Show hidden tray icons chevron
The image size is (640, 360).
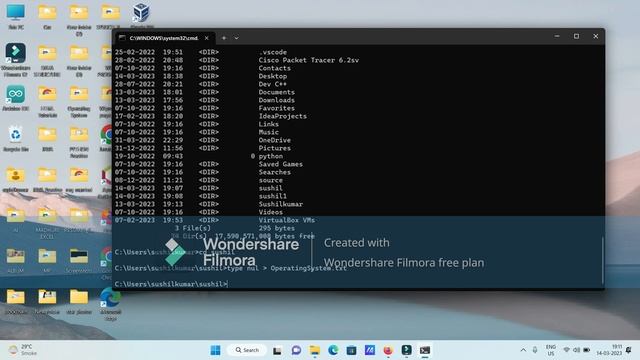point(523,350)
